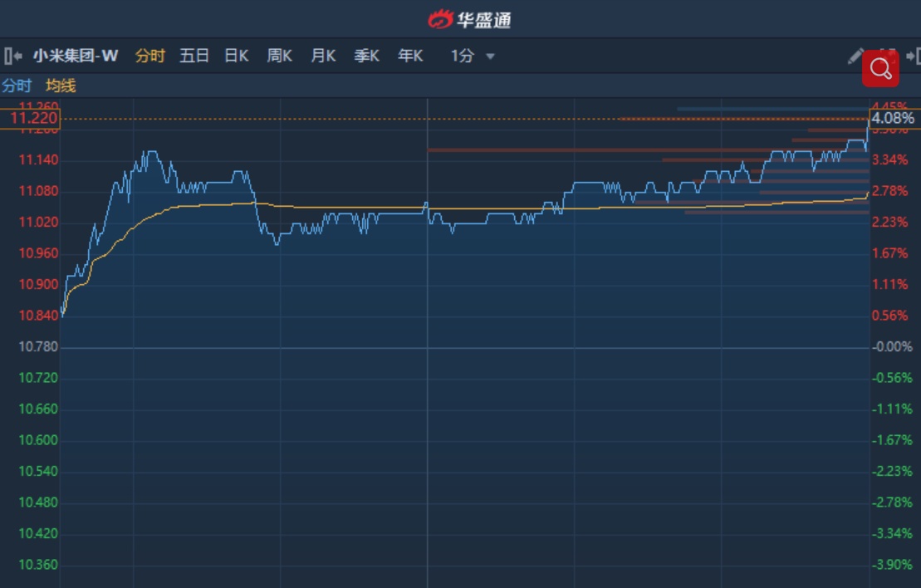Select the 周K weekly chart tab
Screen dimensions: 921x588
tap(279, 56)
